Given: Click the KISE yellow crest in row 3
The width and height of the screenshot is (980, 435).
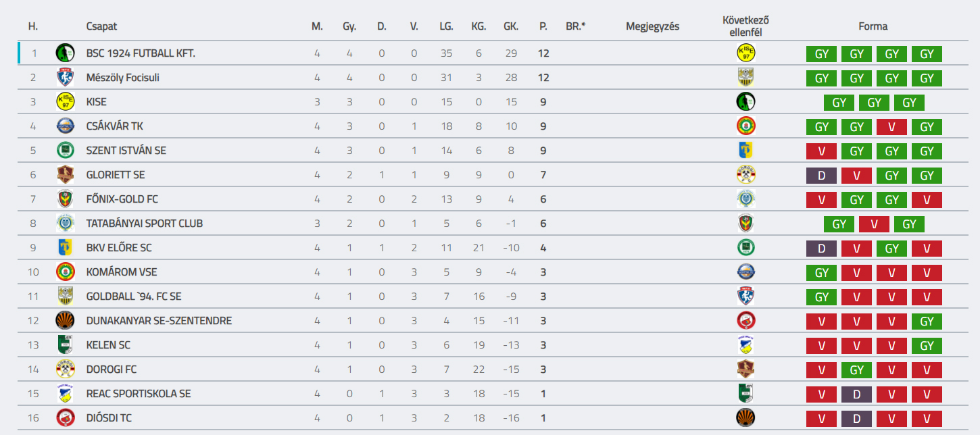Looking at the screenshot, I should tap(66, 101).
